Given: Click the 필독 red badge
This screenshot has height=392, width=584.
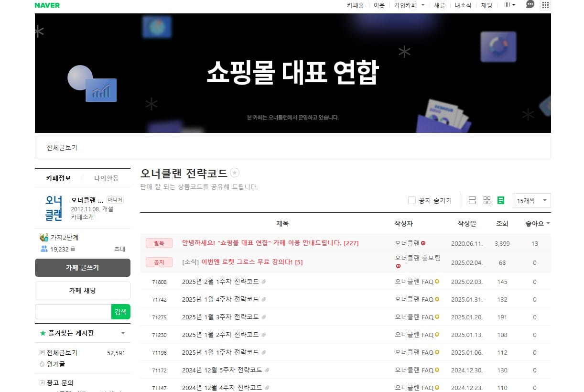Looking at the screenshot, I should [x=159, y=243].
